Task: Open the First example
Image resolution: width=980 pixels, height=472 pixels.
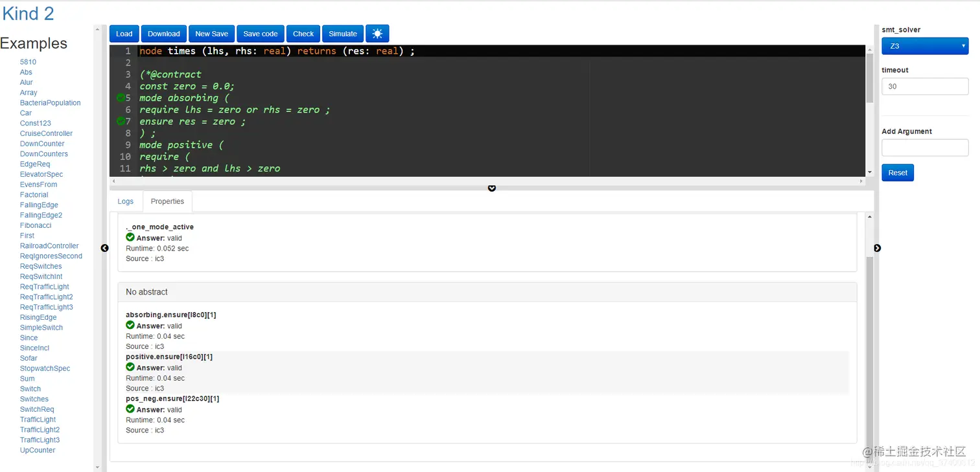Action: [x=27, y=236]
